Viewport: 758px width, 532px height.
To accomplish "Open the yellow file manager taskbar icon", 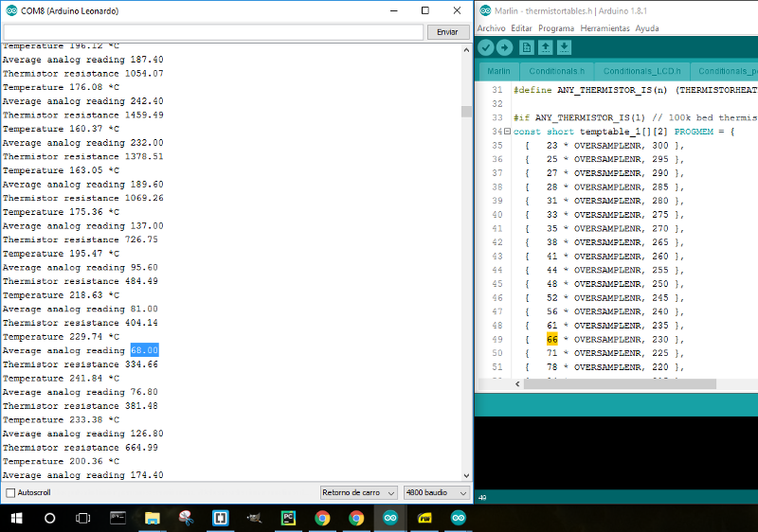I will [x=424, y=518].
